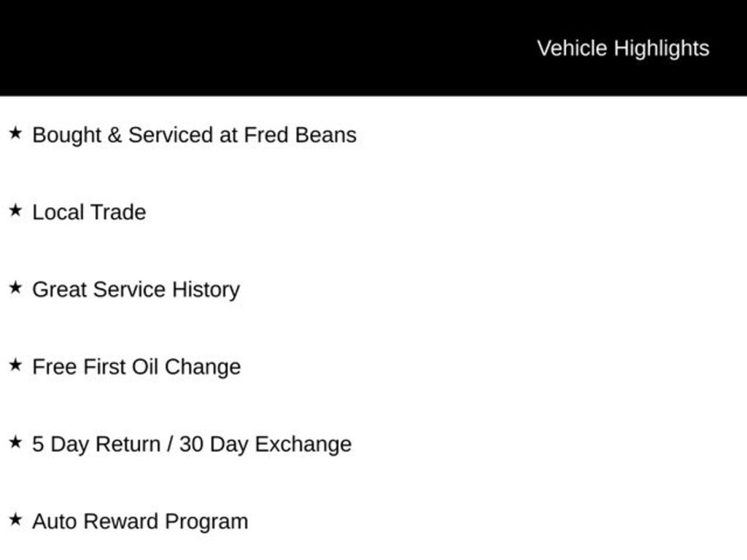This screenshot has height=560, width=747.
Task: Open the Auto Reward Program highlight
Action: point(140,521)
